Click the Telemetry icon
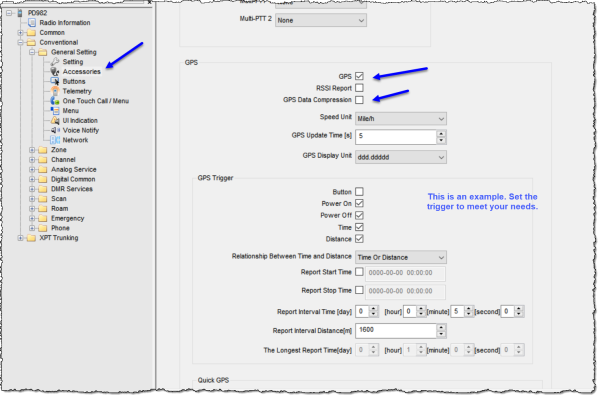Image resolution: width=600 pixels, height=397 pixels. tap(55, 91)
